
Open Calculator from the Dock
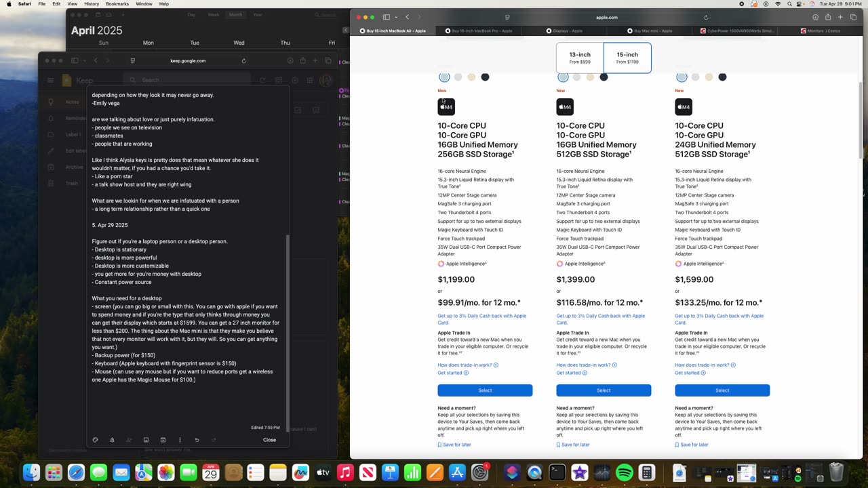[x=647, y=472]
